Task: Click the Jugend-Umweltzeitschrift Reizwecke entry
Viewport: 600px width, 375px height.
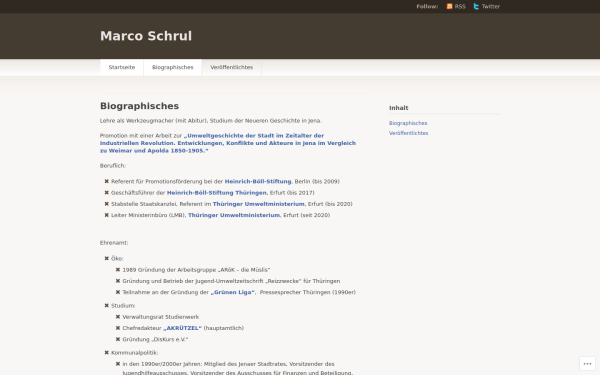Action: pos(231,281)
